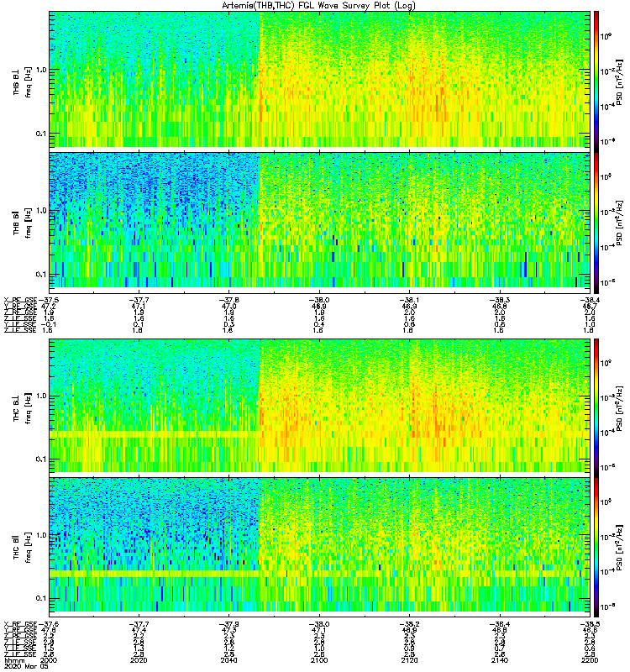Click the '2000' time tick label
630x672 pixels.
(x=49, y=660)
